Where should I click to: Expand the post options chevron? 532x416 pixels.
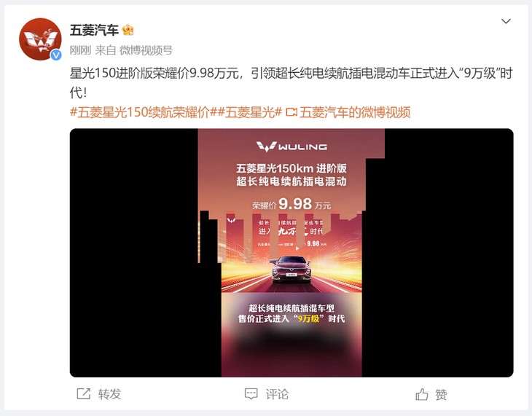coord(506,21)
